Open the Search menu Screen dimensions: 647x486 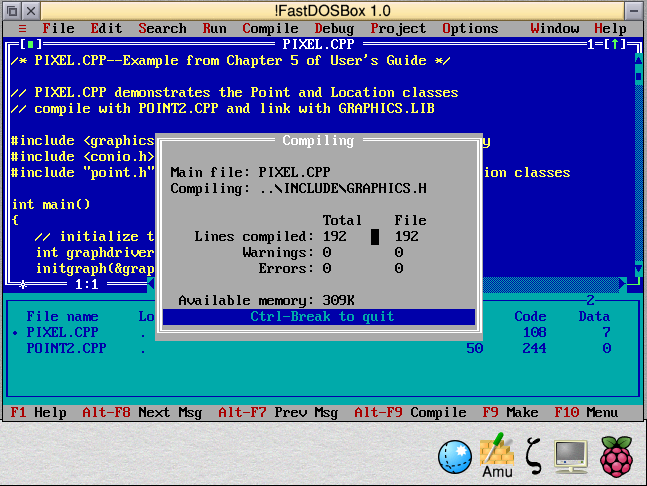[x=162, y=28]
